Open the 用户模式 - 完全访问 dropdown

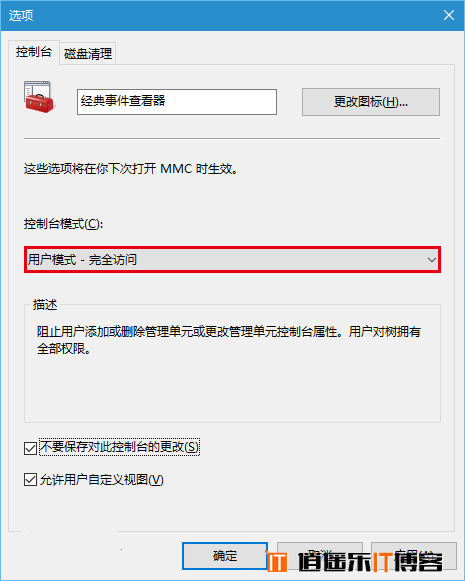pyautogui.click(x=232, y=260)
